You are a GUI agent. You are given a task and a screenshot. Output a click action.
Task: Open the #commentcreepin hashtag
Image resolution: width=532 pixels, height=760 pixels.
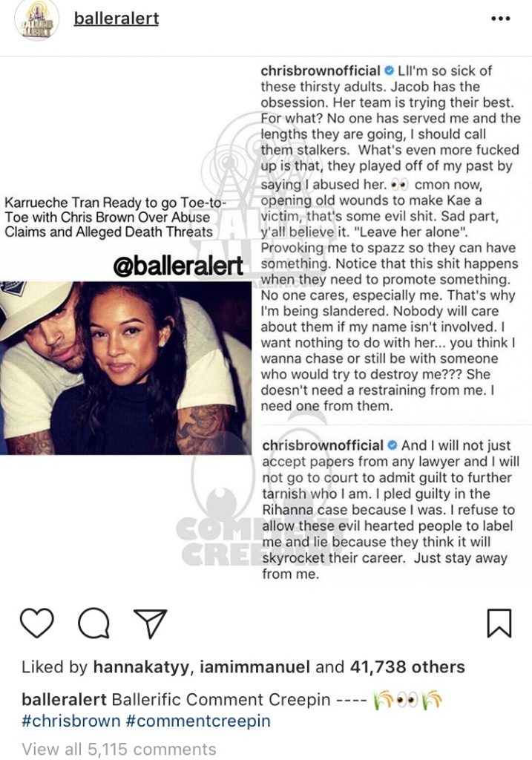(198, 720)
